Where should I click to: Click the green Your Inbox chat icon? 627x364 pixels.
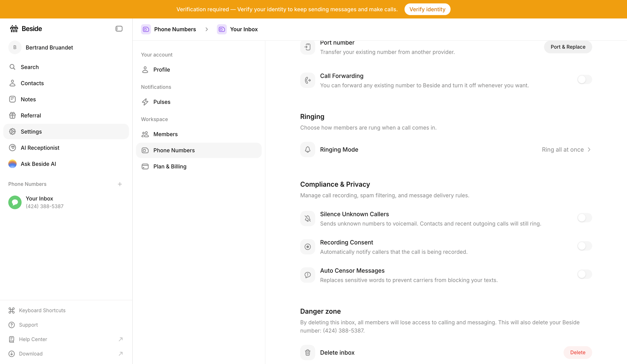coord(15,202)
